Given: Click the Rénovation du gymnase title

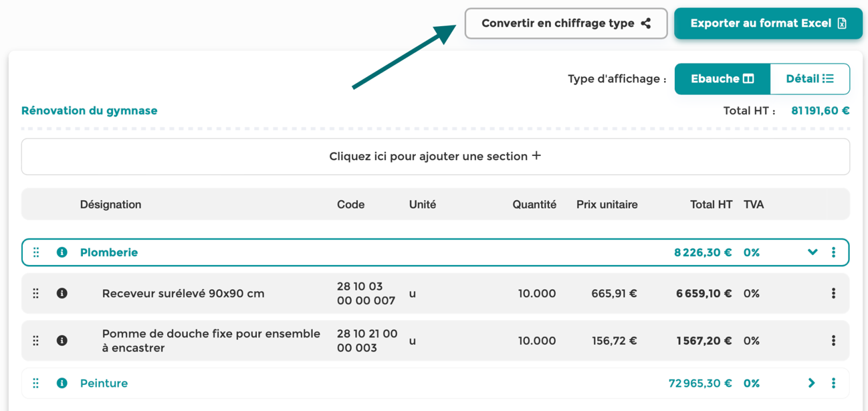Looking at the screenshot, I should (90, 110).
